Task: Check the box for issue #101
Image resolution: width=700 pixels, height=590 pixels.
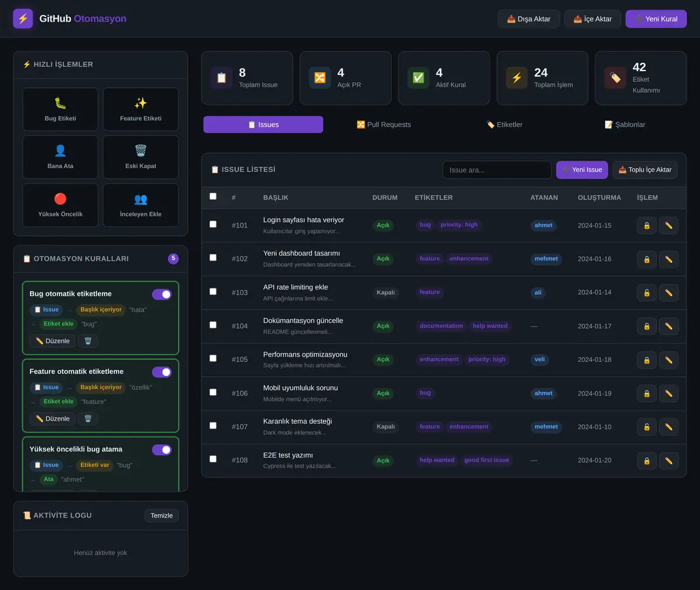Action: tap(213, 224)
